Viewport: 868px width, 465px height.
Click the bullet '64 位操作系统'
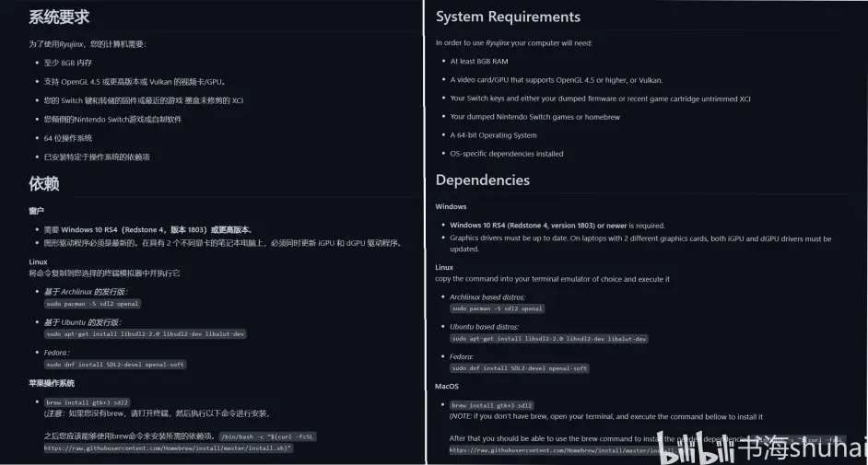68,138
